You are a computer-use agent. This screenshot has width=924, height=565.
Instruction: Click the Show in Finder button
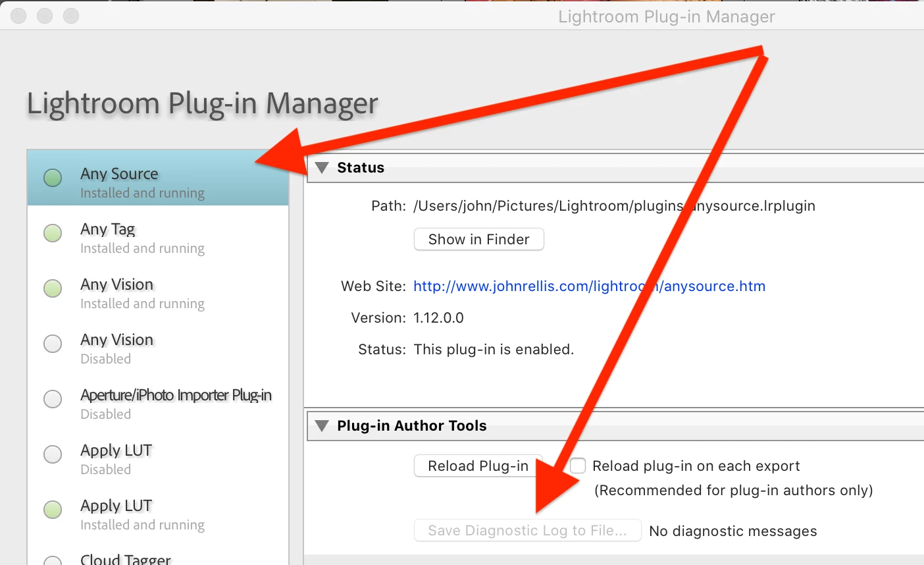(x=479, y=239)
